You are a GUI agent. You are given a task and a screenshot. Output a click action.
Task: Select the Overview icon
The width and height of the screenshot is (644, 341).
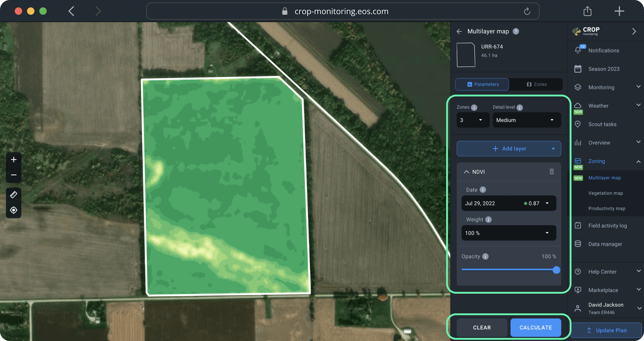578,143
